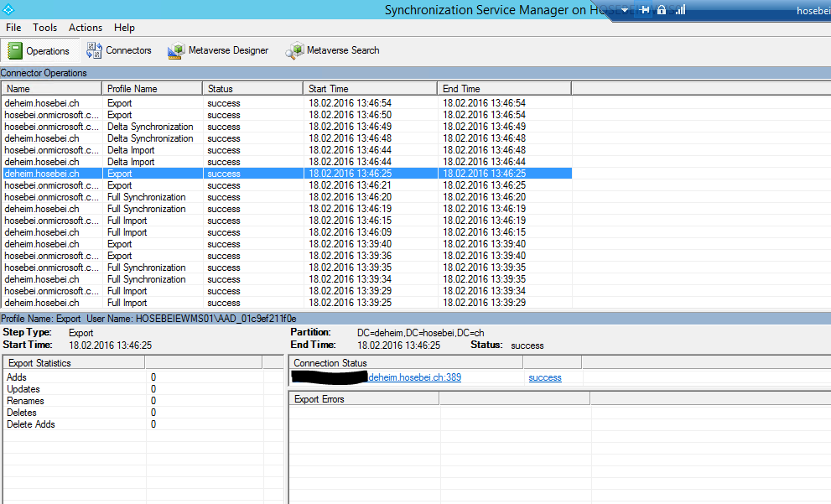
Task: Click the highlighted Export row at 13:46:25
Action: [287, 174]
